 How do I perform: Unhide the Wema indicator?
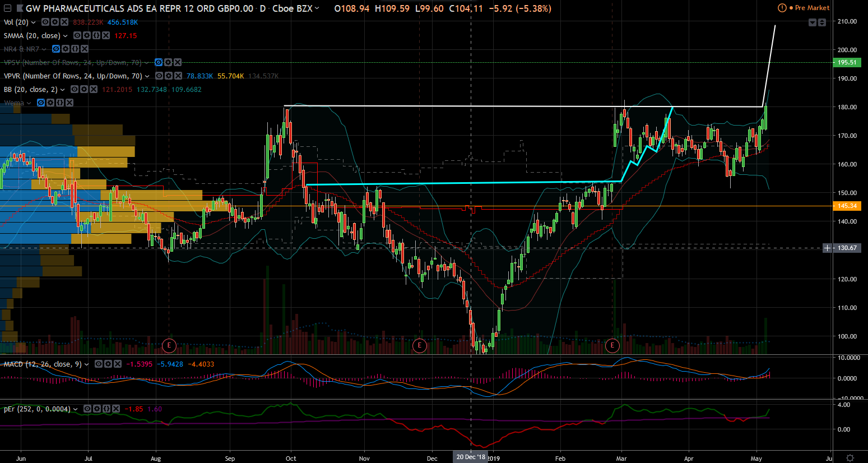41,103
